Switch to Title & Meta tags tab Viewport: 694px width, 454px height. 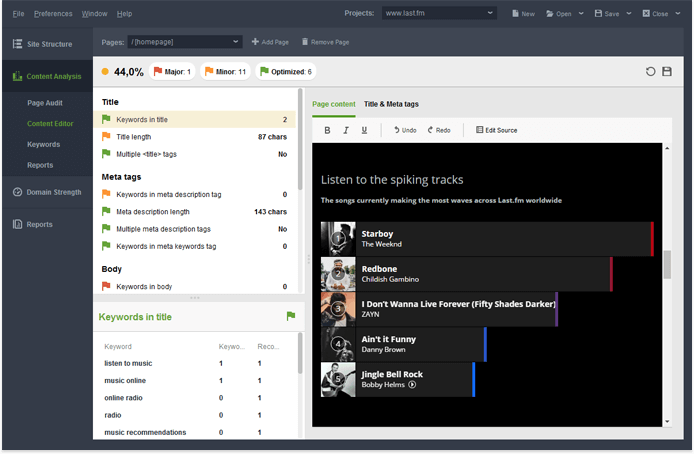[x=391, y=104]
